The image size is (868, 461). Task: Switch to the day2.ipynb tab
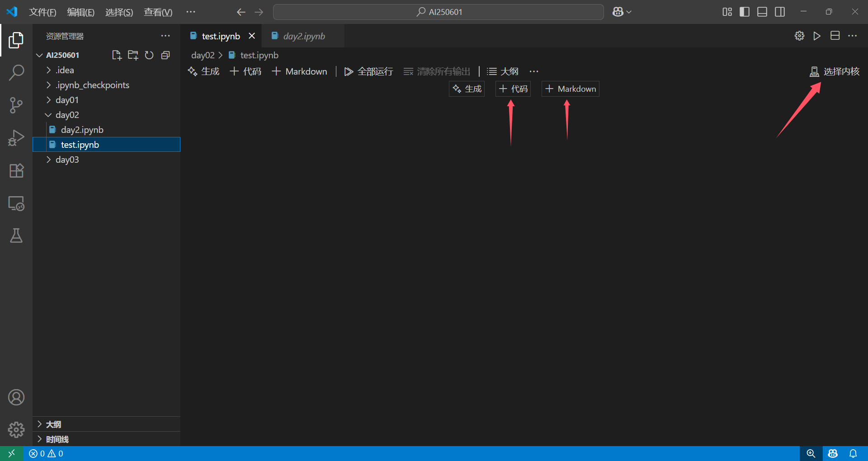pos(304,36)
